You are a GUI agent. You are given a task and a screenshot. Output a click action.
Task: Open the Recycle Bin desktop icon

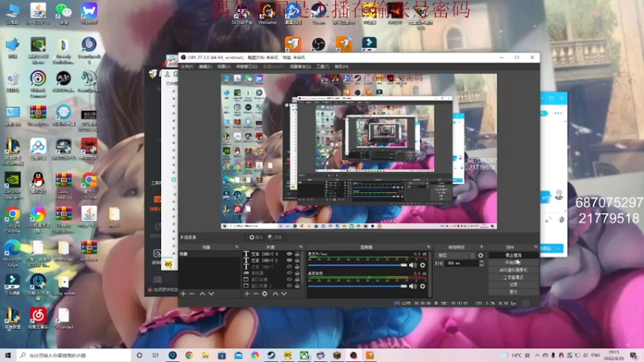click(13, 81)
